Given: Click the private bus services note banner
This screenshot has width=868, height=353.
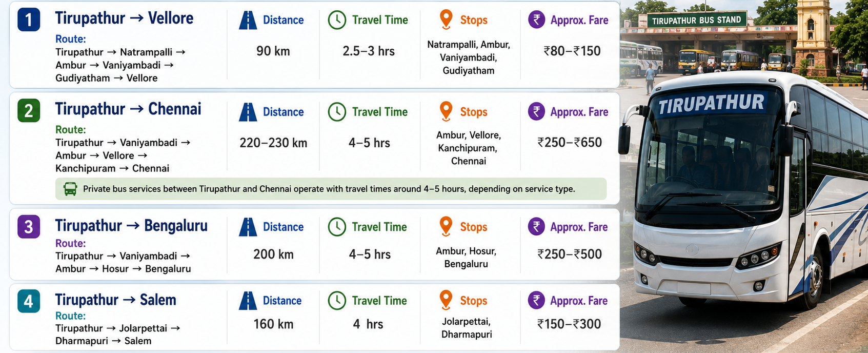Looking at the screenshot, I should pyautogui.click(x=331, y=189).
